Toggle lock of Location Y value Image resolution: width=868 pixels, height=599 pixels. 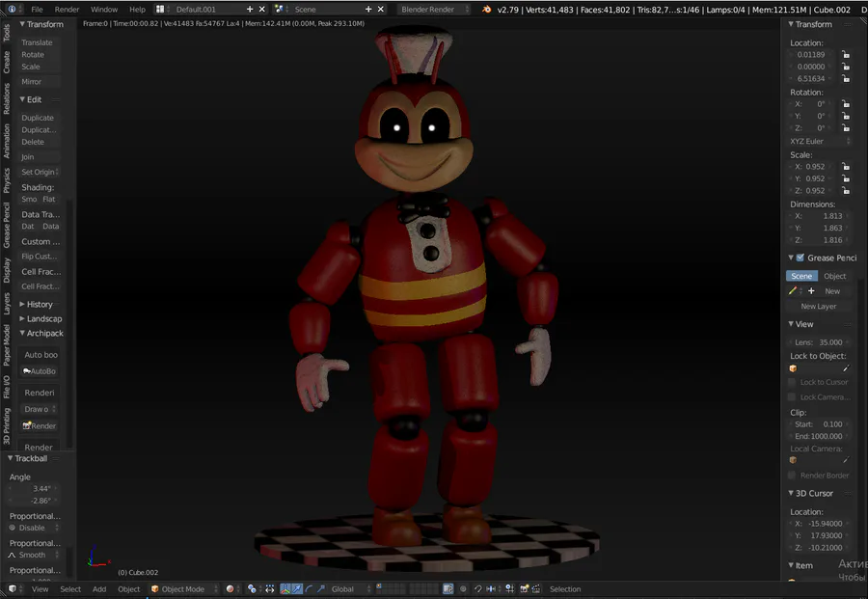pos(845,67)
